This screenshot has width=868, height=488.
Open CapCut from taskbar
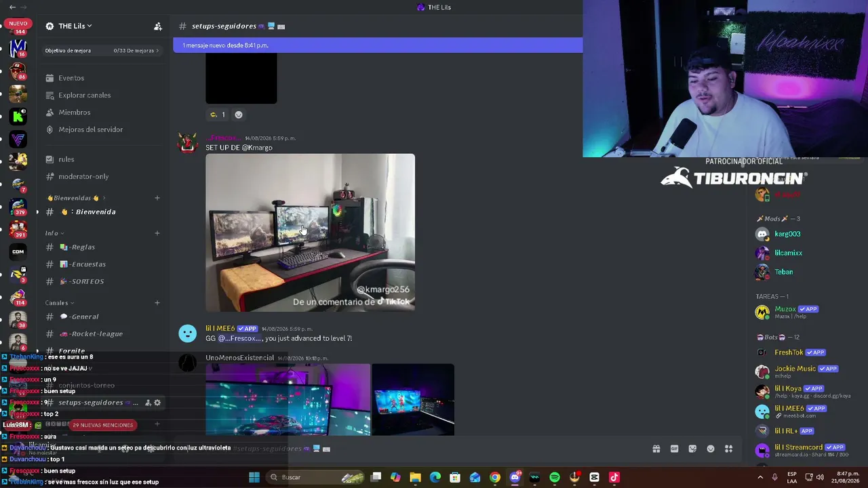(x=595, y=477)
